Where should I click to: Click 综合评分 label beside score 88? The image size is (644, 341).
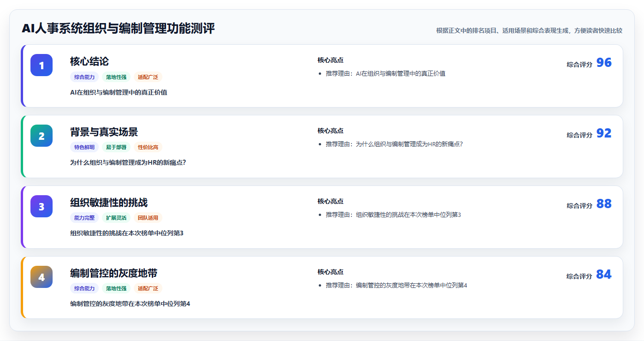coord(579,206)
